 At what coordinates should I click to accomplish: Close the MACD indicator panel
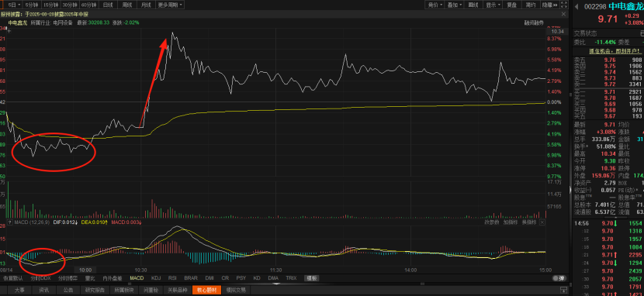point(542,222)
